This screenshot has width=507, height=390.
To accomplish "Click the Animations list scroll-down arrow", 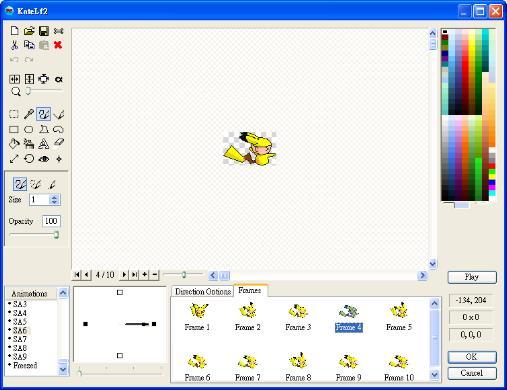I will click(63, 369).
